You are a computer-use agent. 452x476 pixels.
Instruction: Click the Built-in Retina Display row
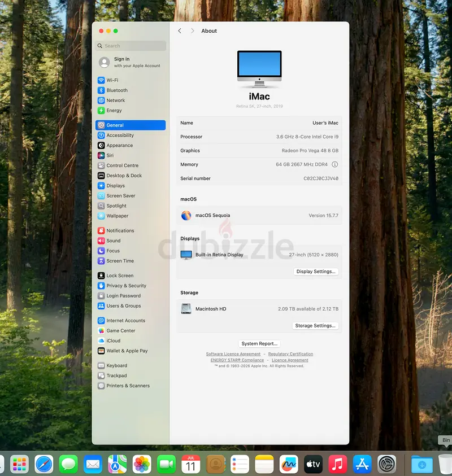click(259, 255)
